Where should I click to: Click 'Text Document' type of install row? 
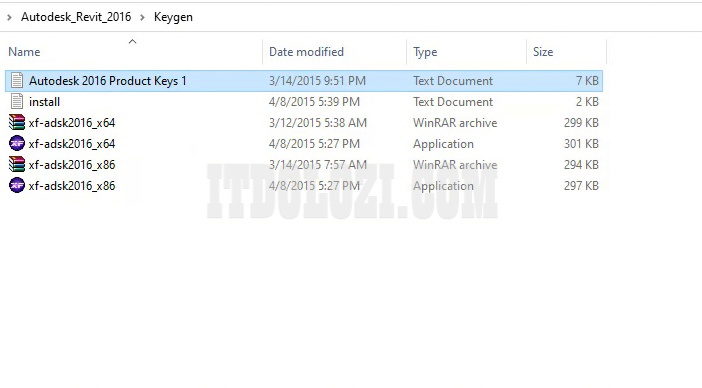tap(453, 102)
